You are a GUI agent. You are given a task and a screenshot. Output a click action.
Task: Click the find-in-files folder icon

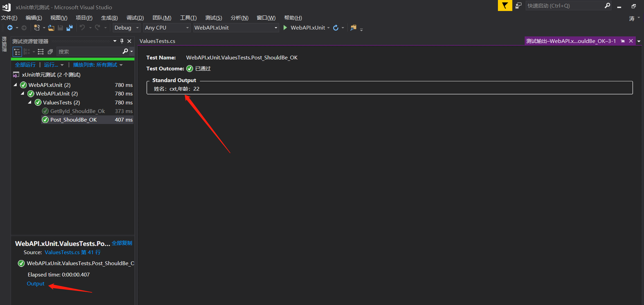[353, 28]
